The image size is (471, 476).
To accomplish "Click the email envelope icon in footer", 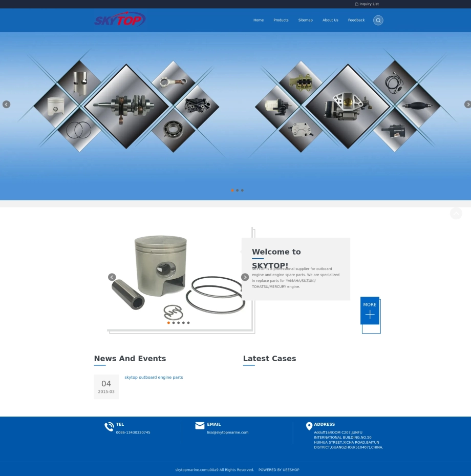I will (x=200, y=426).
